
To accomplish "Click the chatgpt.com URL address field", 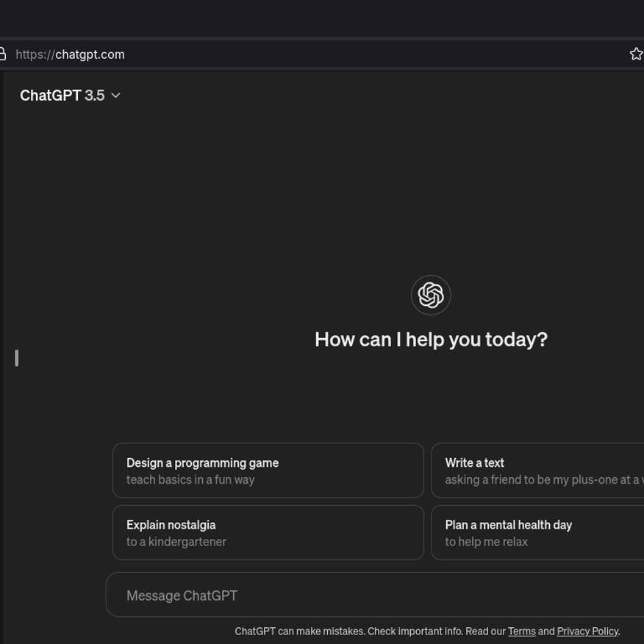I will point(71,54).
